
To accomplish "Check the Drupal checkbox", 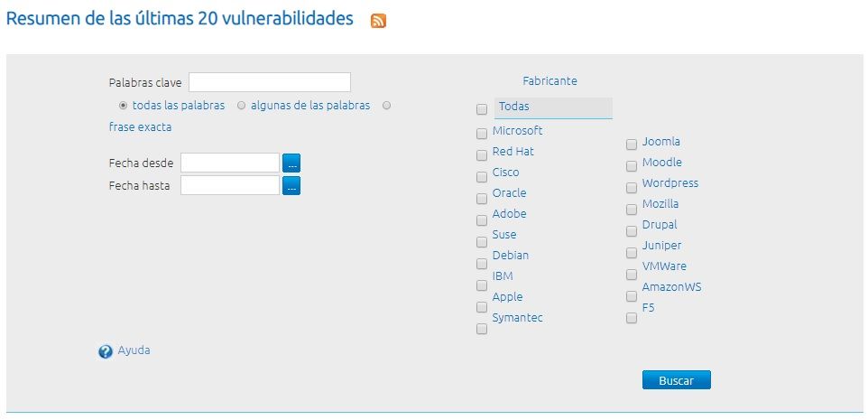I will (x=632, y=229).
